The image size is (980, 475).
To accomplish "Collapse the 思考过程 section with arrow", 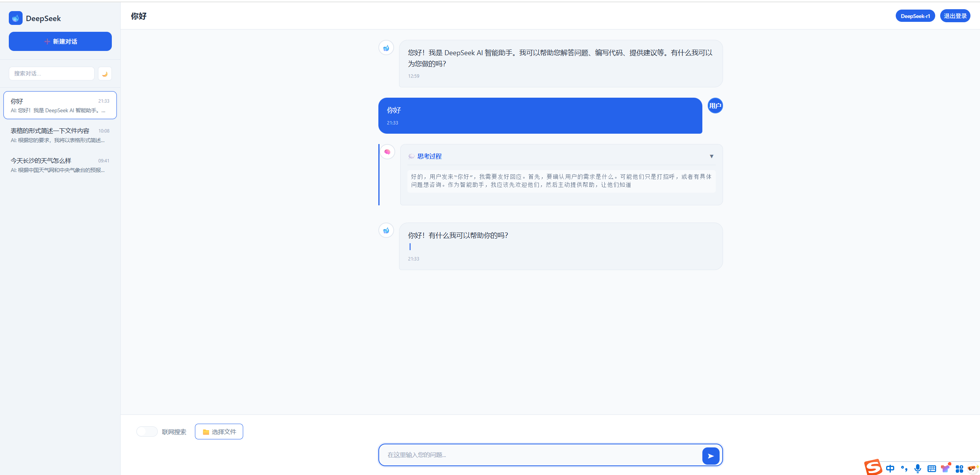I will point(712,156).
